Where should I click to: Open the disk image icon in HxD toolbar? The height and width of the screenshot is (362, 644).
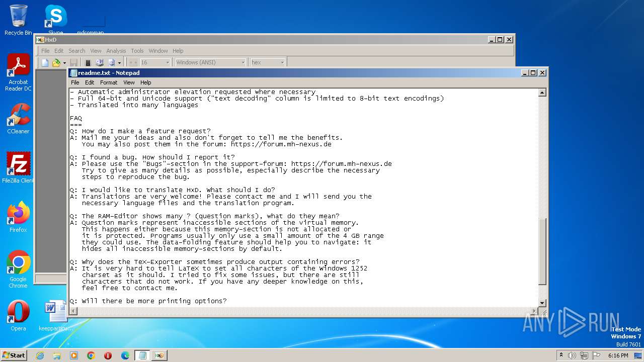111,62
